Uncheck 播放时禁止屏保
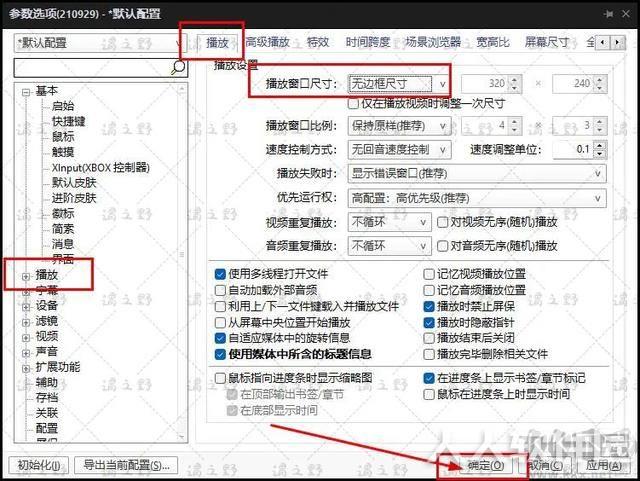Viewport: 640px width, 481px height. 429,306
